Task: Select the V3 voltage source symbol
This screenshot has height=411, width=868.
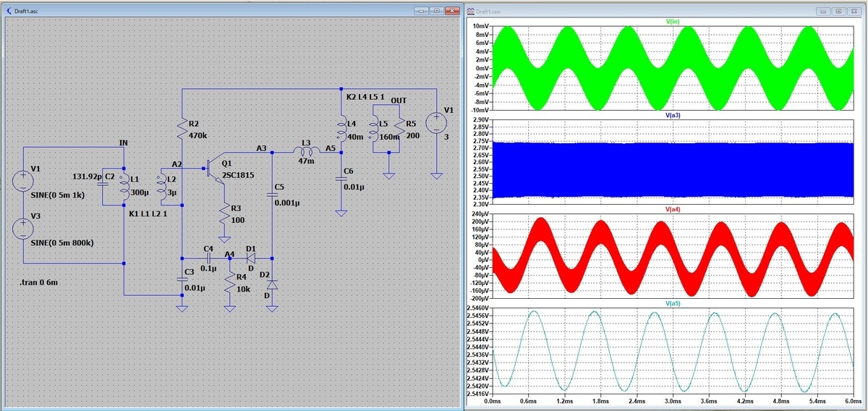Action: point(23,227)
